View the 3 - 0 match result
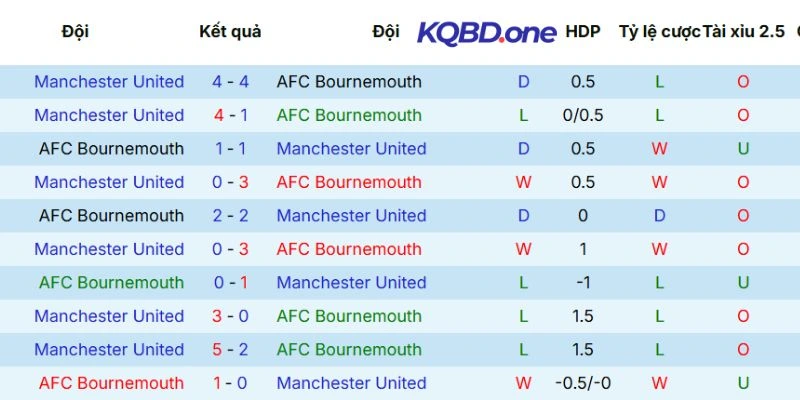 coord(230,316)
